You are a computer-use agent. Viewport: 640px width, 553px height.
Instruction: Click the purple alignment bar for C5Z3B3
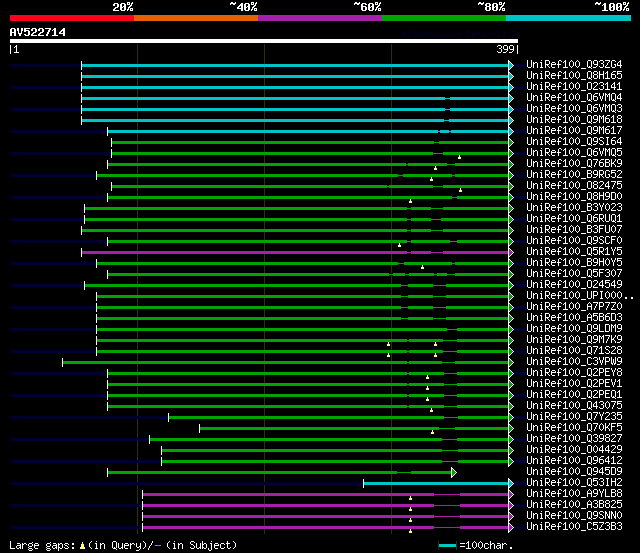coord(326,528)
